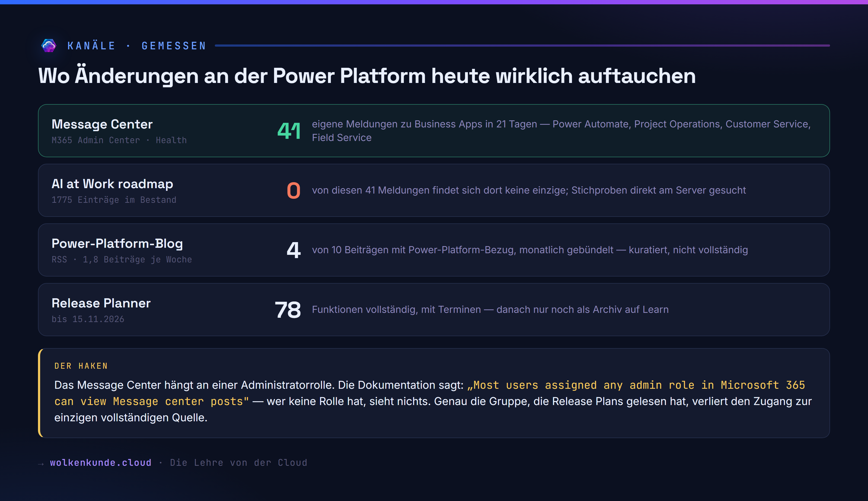Click the sentence ending 'einzigen vollständigen Quelle.'
The image size is (868, 501).
131,418
